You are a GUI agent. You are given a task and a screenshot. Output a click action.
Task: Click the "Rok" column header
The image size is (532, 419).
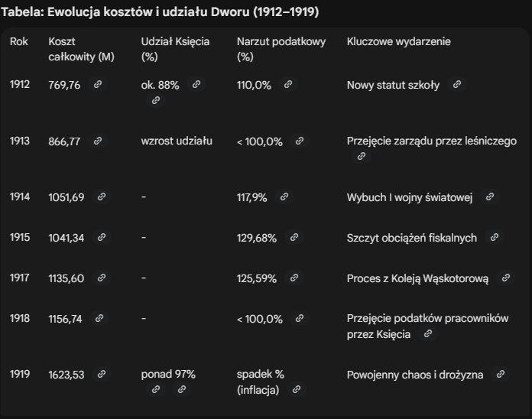click(x=18, y=41)
